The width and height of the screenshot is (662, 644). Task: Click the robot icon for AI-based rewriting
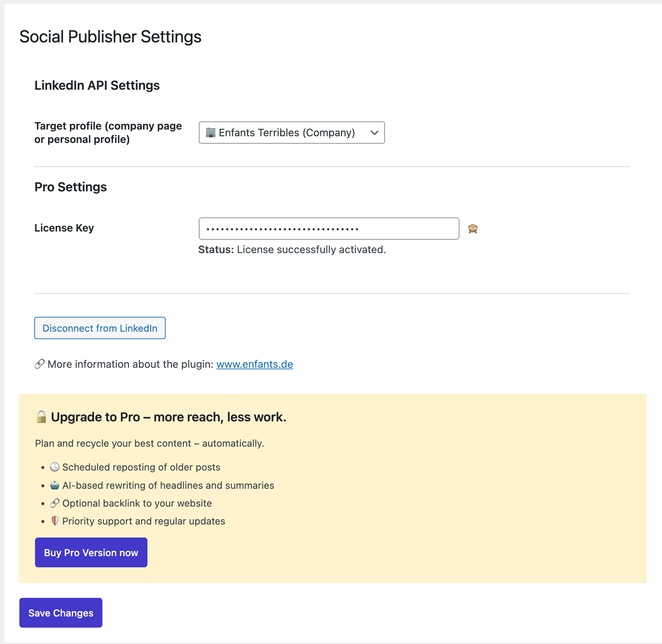(x=54, y=484)
